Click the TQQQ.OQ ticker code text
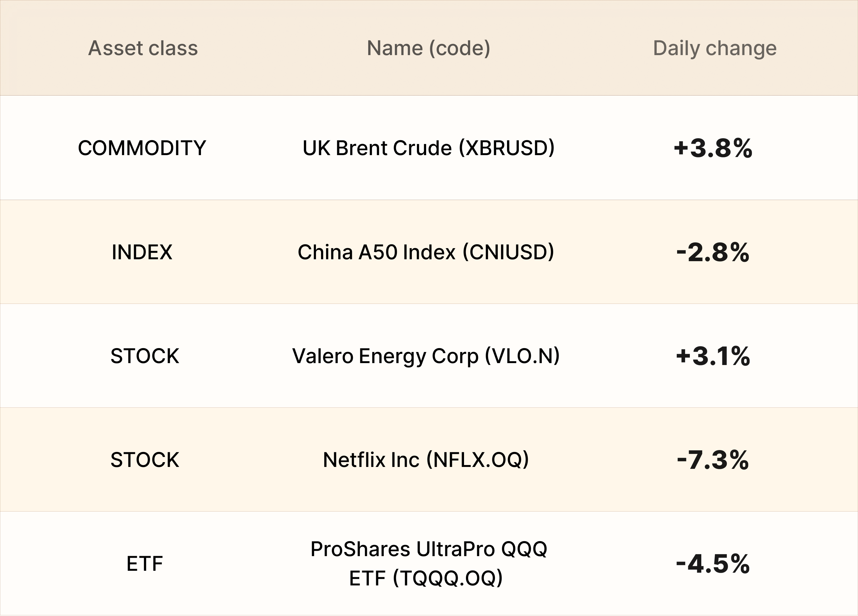 click(448, 578)
